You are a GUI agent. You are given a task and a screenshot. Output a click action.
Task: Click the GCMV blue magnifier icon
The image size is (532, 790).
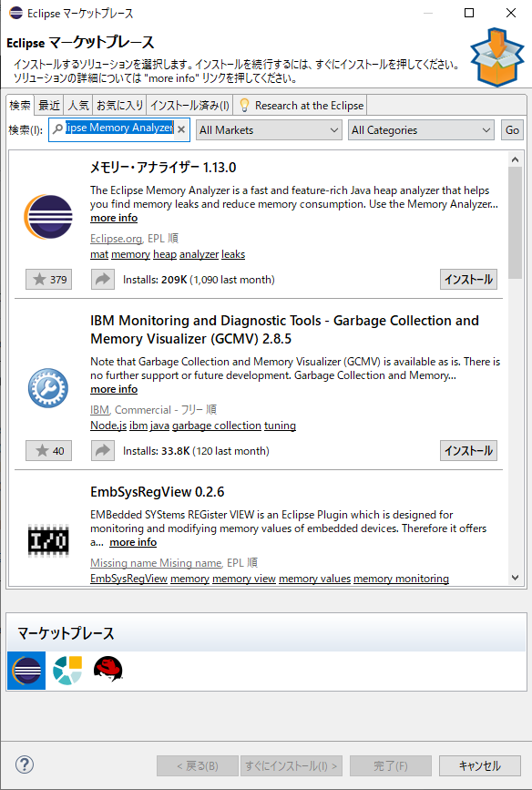(46, 388)
